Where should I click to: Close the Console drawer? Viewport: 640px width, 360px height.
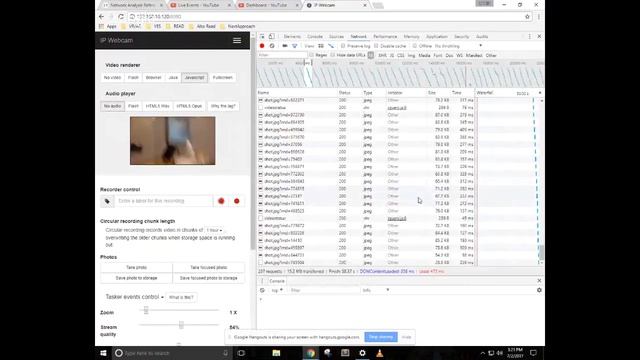(x=539, y=281)
